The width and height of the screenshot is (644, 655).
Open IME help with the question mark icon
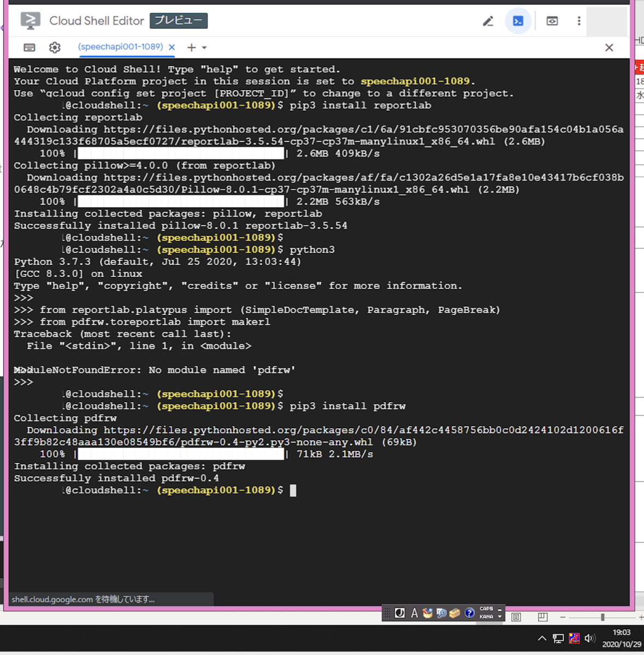(469, 613)
